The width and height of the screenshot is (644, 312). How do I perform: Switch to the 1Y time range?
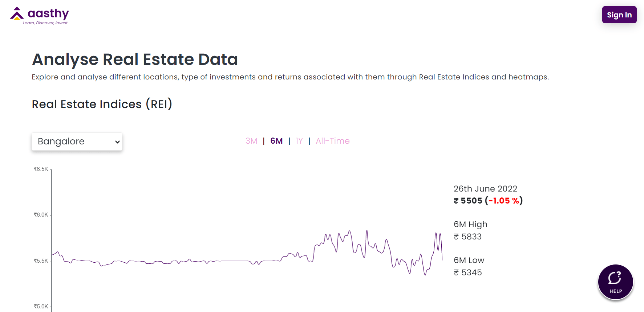299,141
